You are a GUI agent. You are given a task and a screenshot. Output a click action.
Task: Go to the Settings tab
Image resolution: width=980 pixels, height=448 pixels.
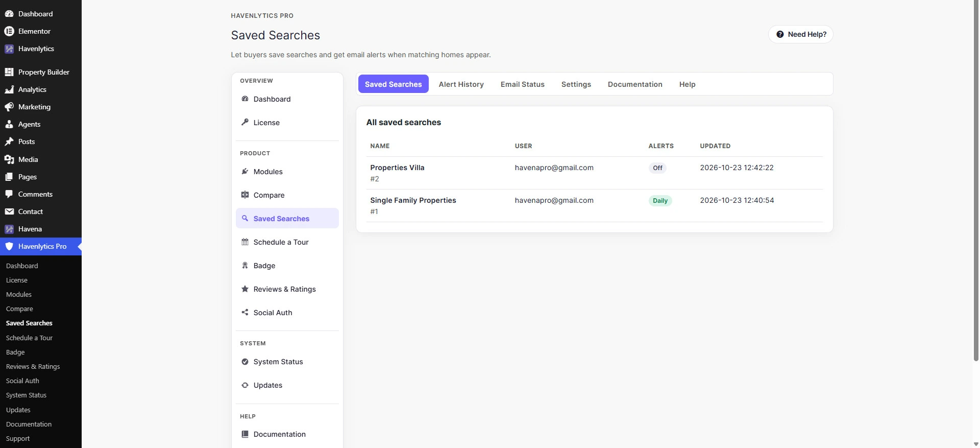tap(576, 84)
